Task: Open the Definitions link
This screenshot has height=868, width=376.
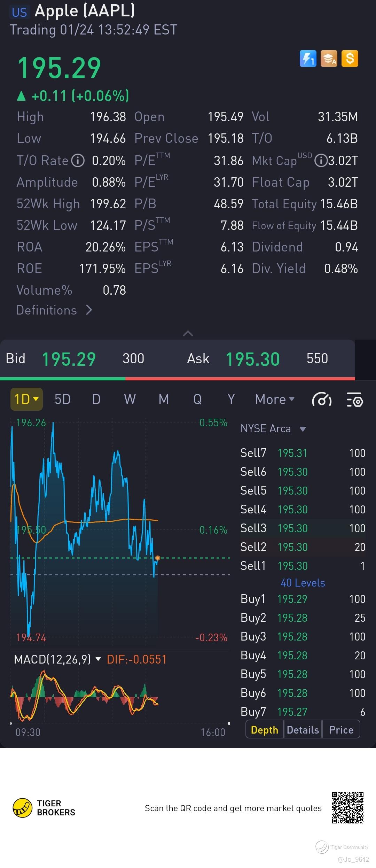Action: pyautogui.click(x=54, y=310)
